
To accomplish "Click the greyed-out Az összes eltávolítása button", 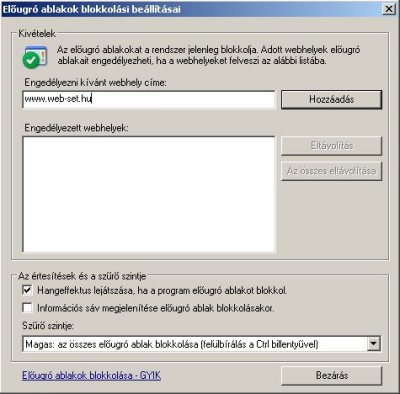I will click(331, 171).
